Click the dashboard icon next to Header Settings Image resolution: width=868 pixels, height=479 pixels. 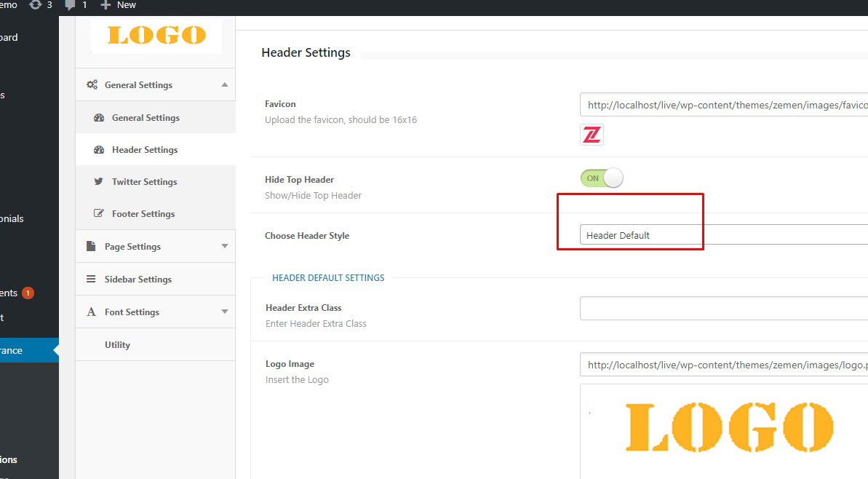coord(99,150)
